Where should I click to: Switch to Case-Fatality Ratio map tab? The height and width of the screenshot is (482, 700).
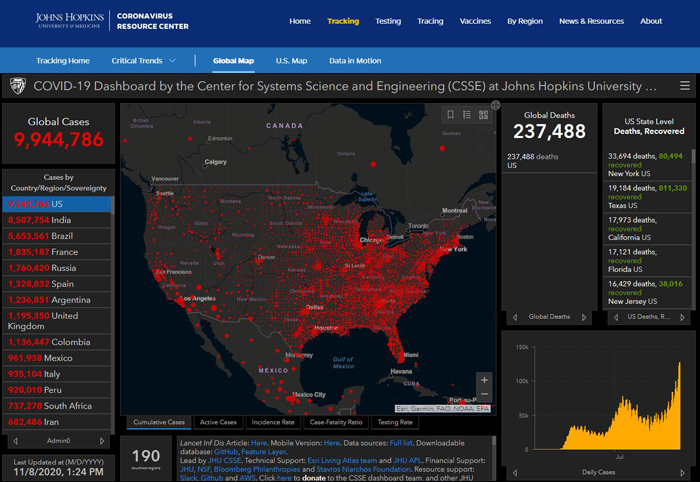[336, 422]
